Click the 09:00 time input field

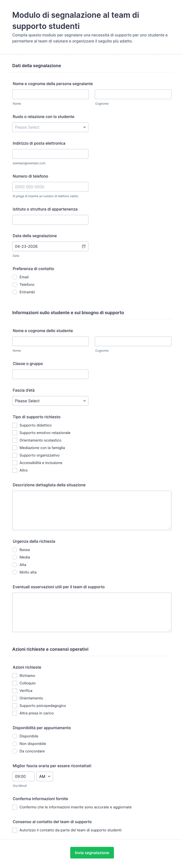click(23, 776)
